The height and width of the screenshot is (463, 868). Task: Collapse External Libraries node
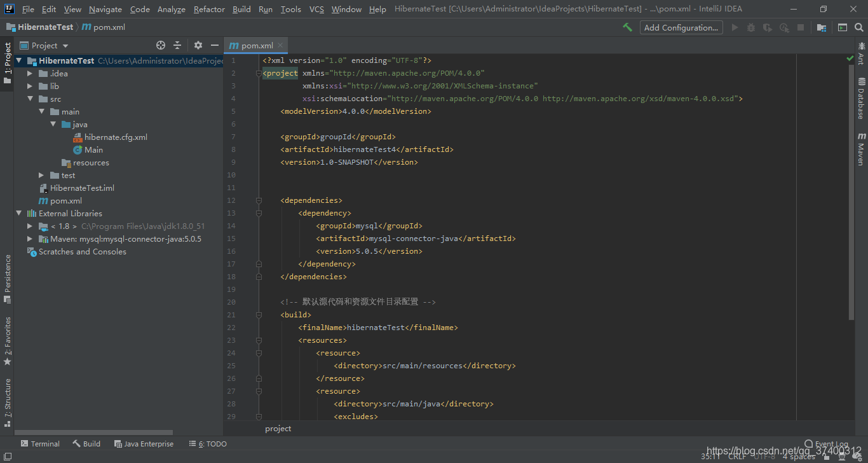coord(19,214)
